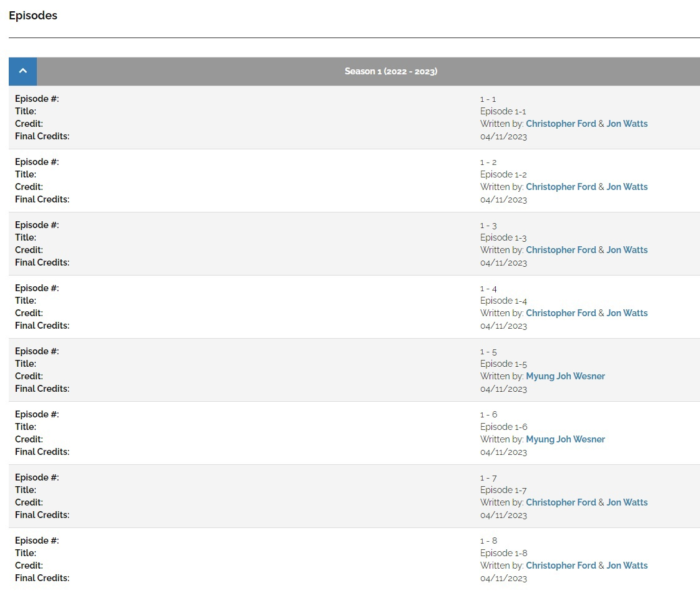Viewport: 700px width, 608px height.
Task: Click the Episodes section heading
Action: point(33,16)
